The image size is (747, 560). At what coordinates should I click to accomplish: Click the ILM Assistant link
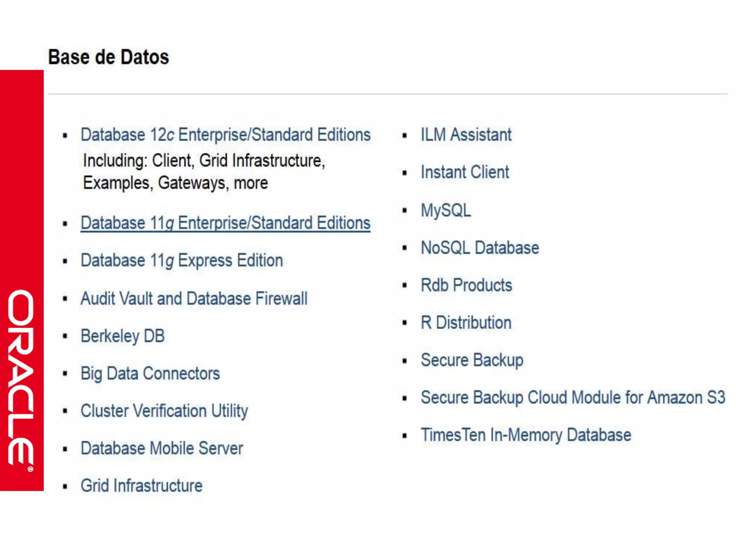(x=466, y=135)
